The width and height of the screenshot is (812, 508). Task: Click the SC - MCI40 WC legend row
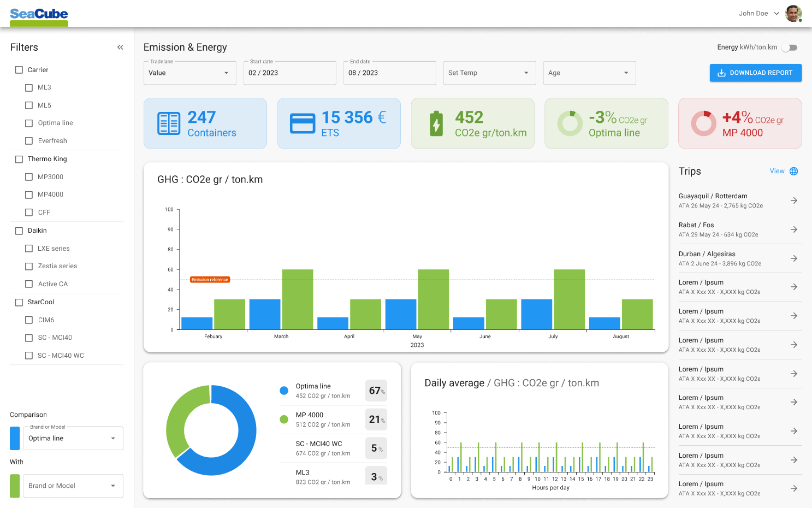[333, 448]
